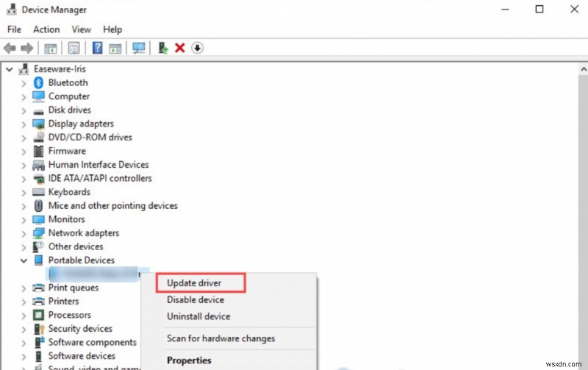
Task: Open the Properties toolbar icon
Action: 74,48
